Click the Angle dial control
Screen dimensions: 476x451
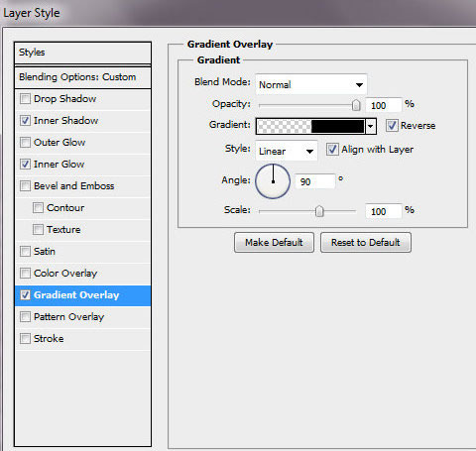click(x=273, y=181)
